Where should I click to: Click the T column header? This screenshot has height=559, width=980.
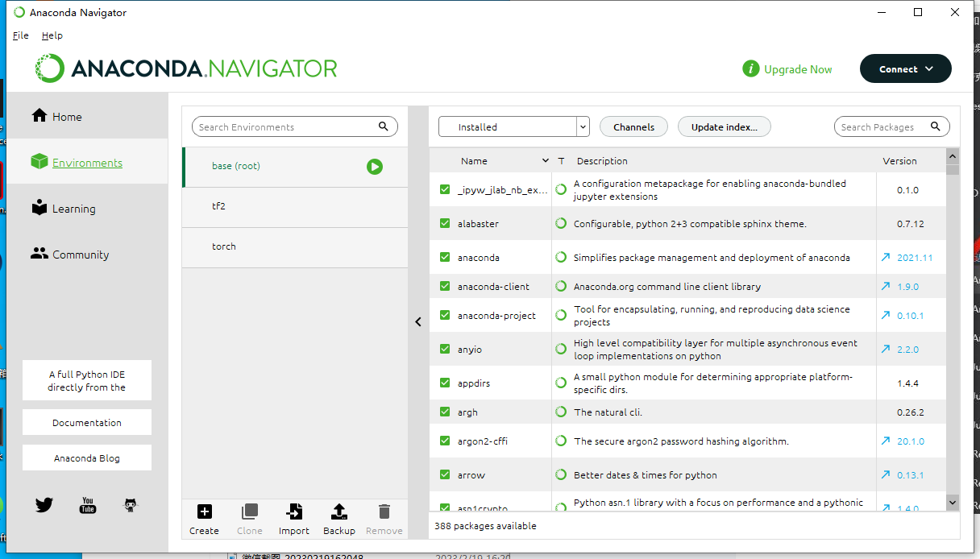pyautogui.click(x=561, y=161)
